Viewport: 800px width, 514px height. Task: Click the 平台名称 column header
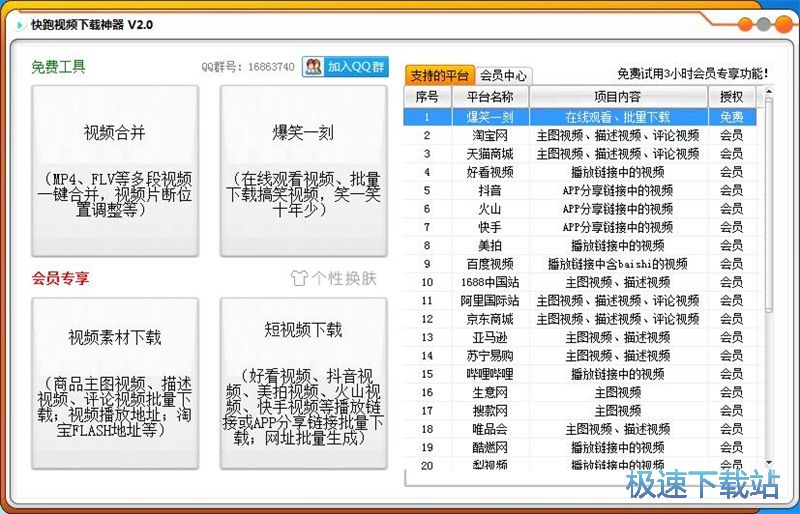point(490,96)
